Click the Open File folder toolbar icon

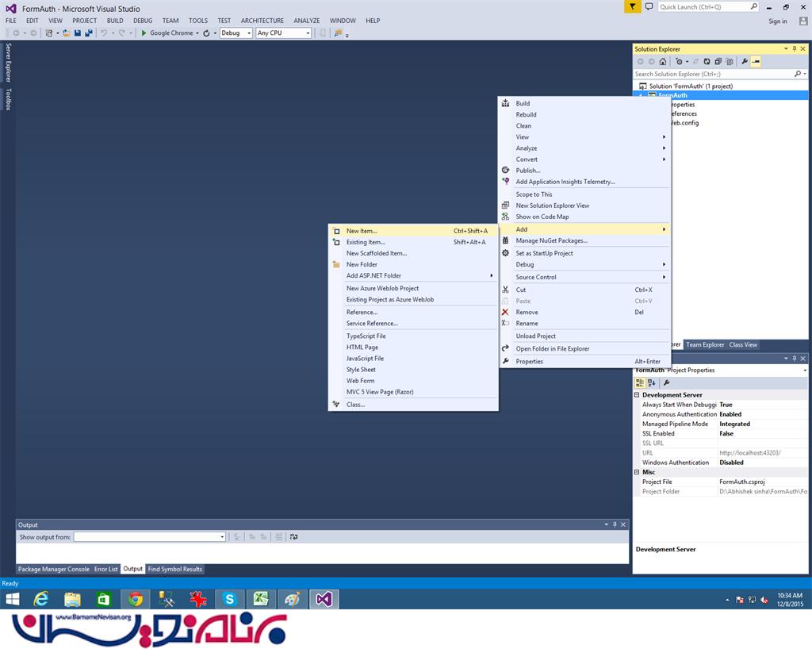[x=67, y=33]
